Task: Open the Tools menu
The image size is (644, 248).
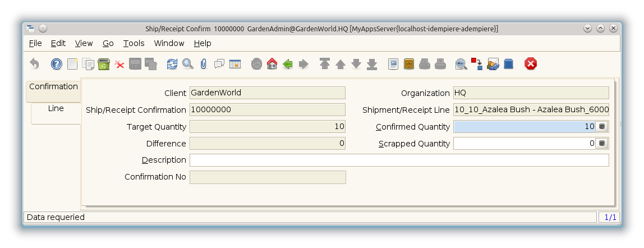Action: (x=134, y=43)
